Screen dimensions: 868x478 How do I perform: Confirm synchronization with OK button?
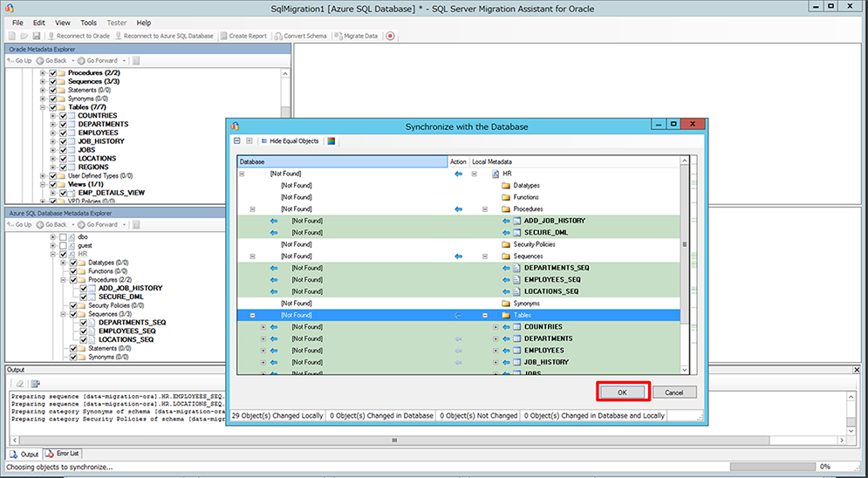(x=622, y=393)
